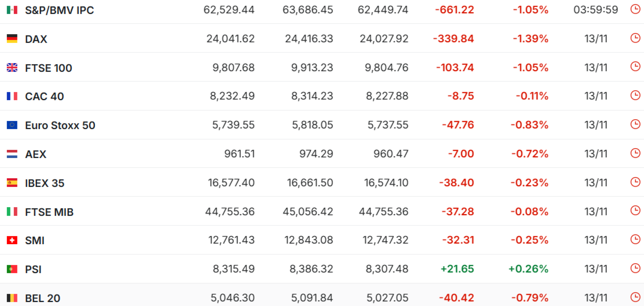Click the clock icon in the CAC 40 row

pyautogui.click(x=635, y=95)
